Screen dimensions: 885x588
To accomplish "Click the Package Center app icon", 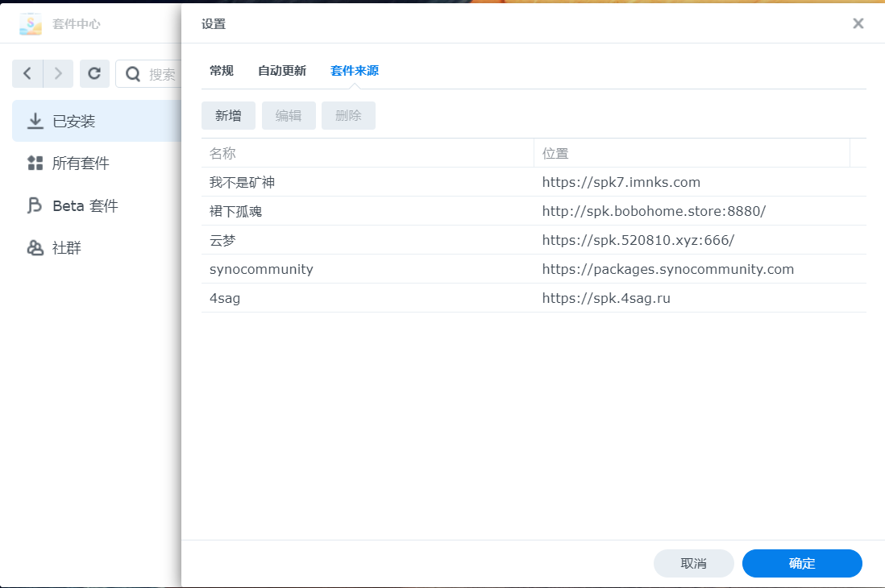I will (x=31, y=24).
